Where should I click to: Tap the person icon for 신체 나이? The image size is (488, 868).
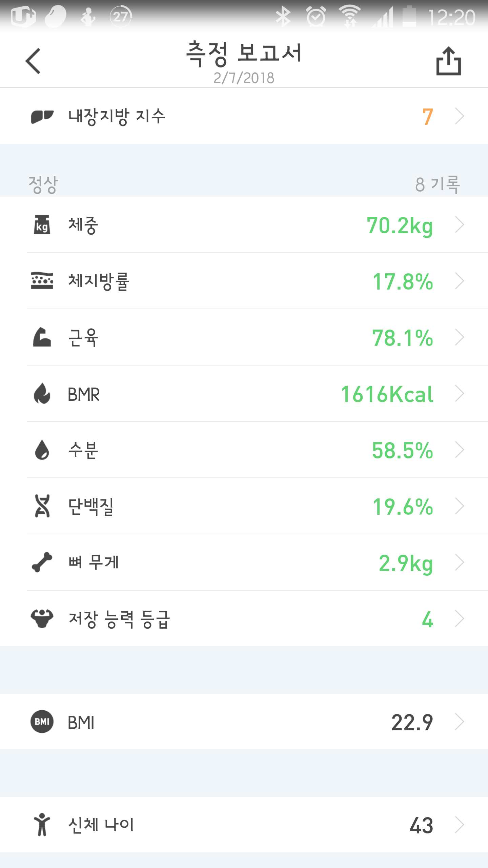coord(42,825)
